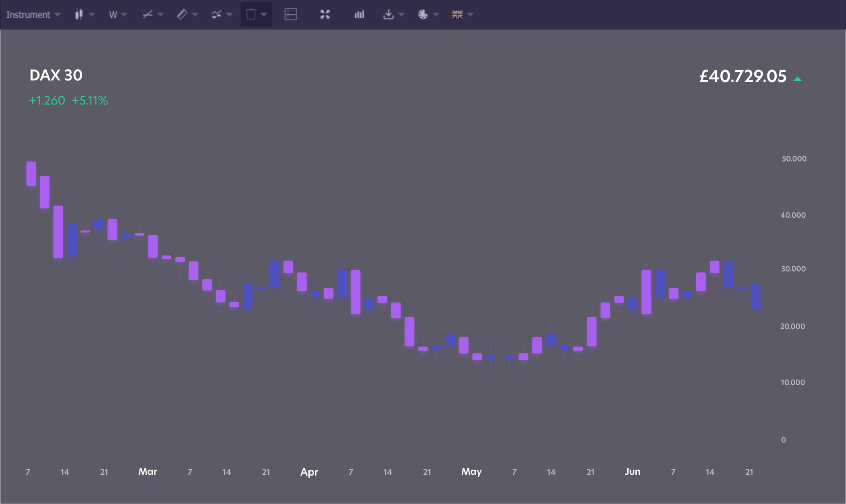The image size is (846, 504).
Task: Click the last blue candlestick on the chart
Action: (x=755, y=296)
